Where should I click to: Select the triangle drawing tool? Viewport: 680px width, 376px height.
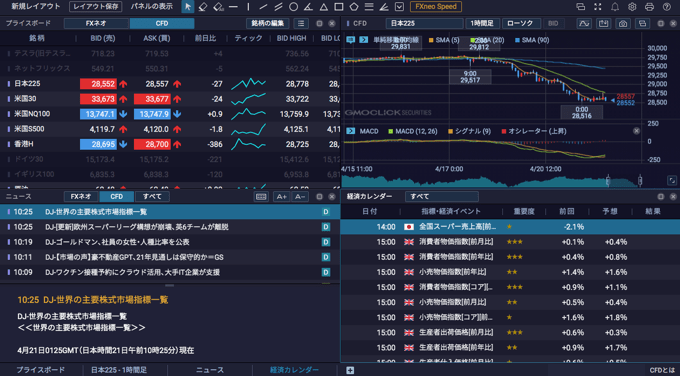click(x=324, y=7)
